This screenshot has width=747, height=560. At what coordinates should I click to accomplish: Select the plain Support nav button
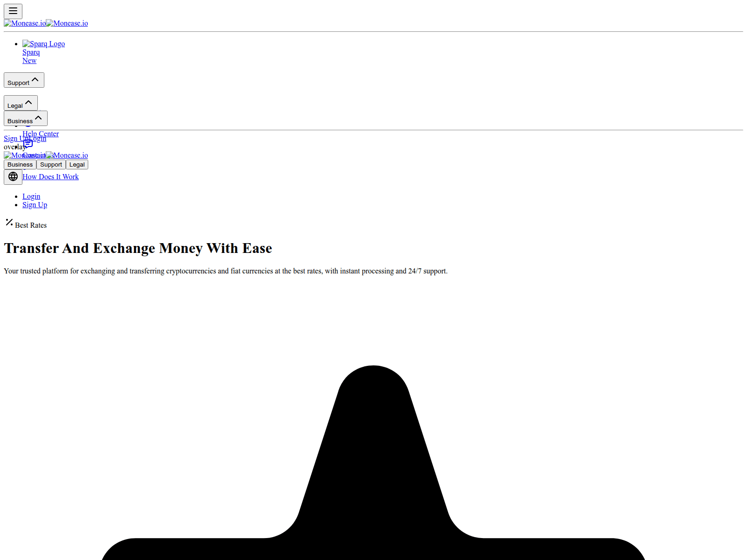(x=51, y=165)
